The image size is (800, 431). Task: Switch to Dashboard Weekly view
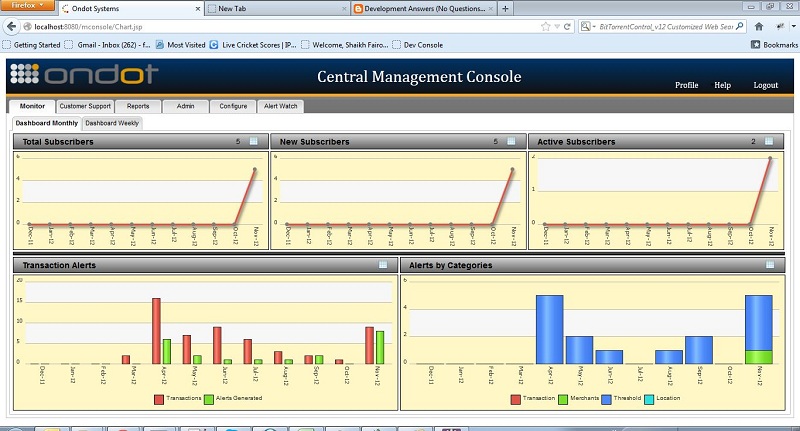pos(112,123)
